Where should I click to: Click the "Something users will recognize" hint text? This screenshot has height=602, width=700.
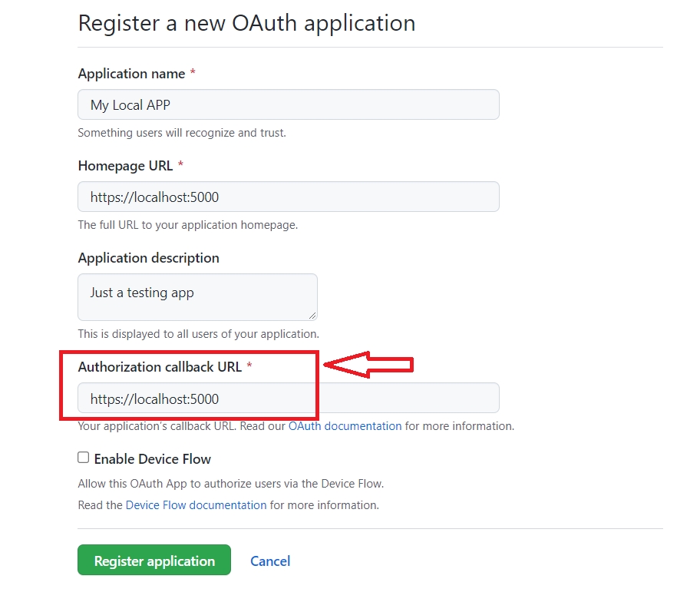pos(182,133)
